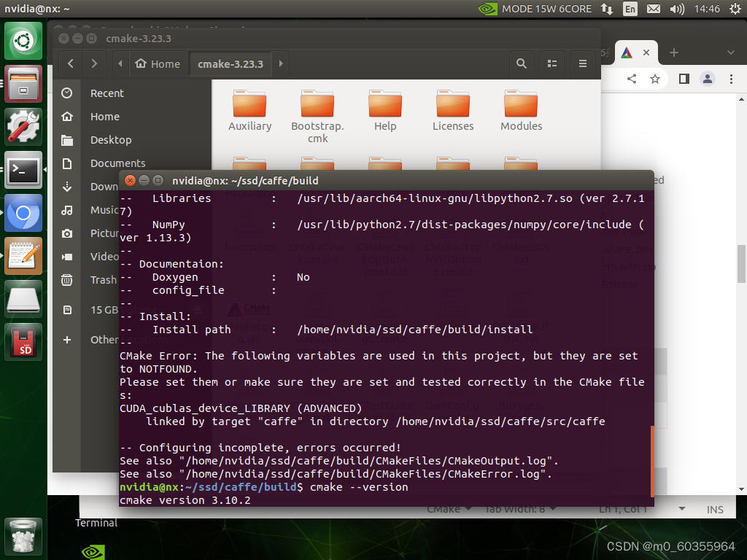Screen dimensions: 747x560
Task: Click the terminal window scrollbar
Action: (652, 462)
